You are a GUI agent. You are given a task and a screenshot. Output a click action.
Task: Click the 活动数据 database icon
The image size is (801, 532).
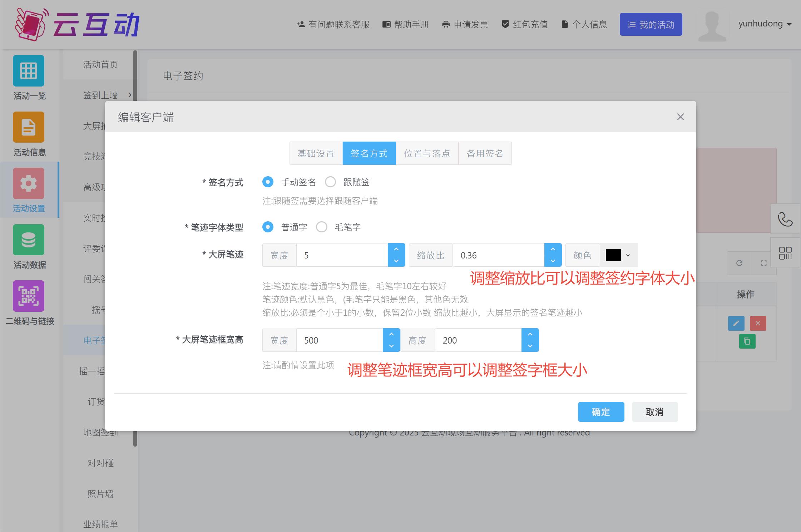[x=29, y=240]
